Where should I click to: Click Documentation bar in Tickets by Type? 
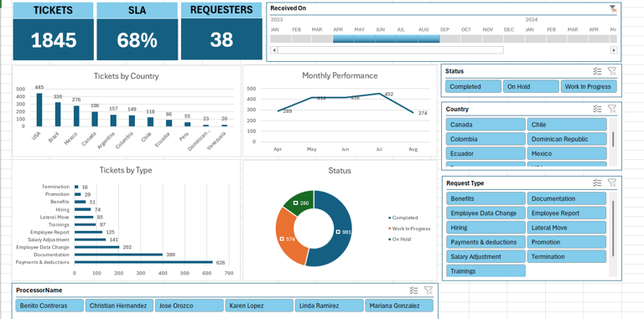[x=118, y=255]
